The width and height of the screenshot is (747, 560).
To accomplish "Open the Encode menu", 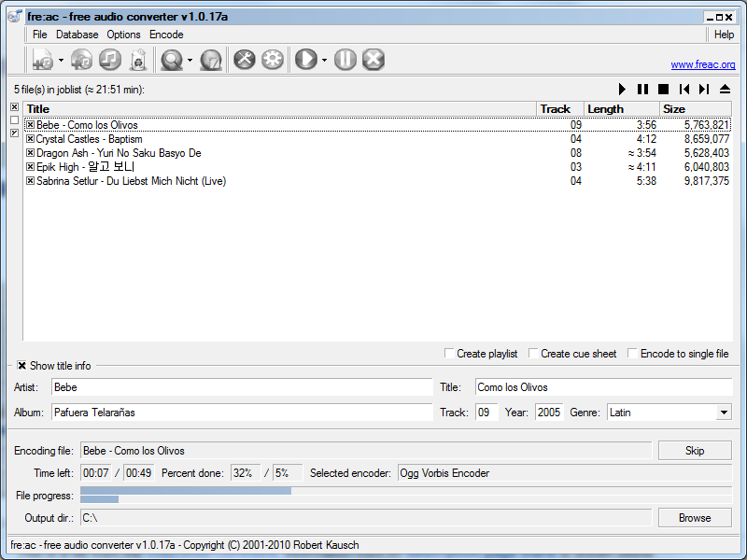I will click(166, 35).
